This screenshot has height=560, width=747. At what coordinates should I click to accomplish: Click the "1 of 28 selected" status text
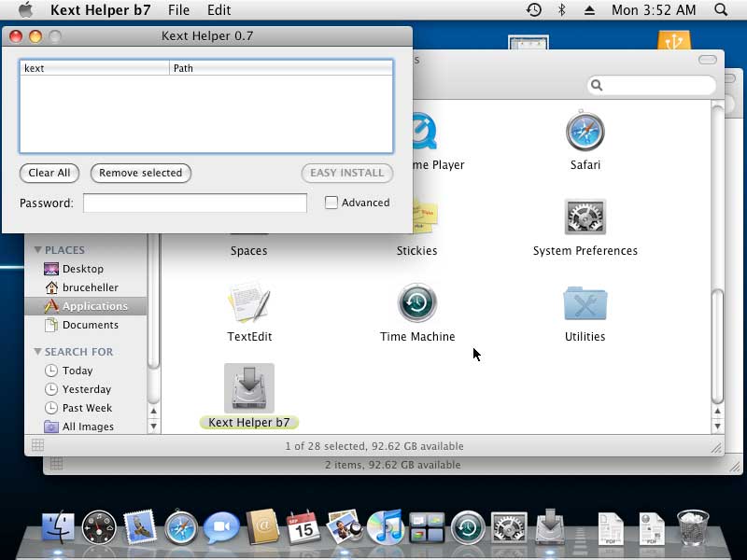(374, 446)
